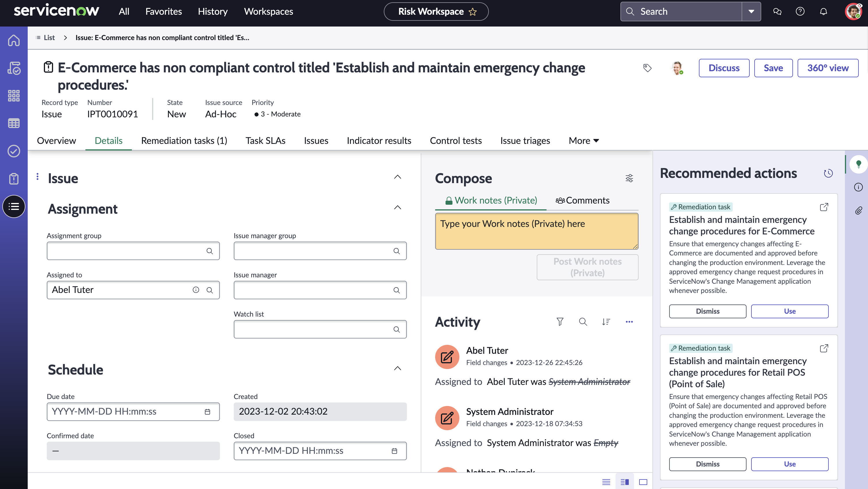The height and width of the screenshot is (489, 868).
Task: Use the Retail POS remediation recommendation
Action: [790, 464]
